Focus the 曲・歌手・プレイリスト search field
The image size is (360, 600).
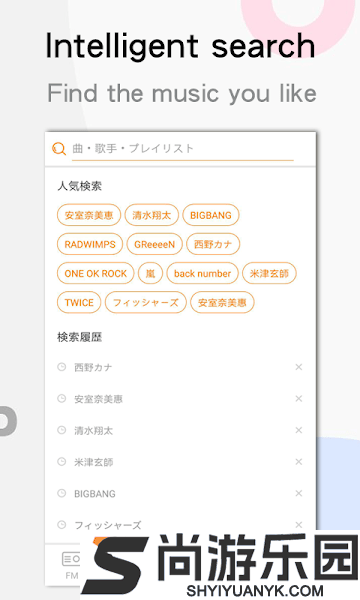pyautogui.click(x=182, y=149)
